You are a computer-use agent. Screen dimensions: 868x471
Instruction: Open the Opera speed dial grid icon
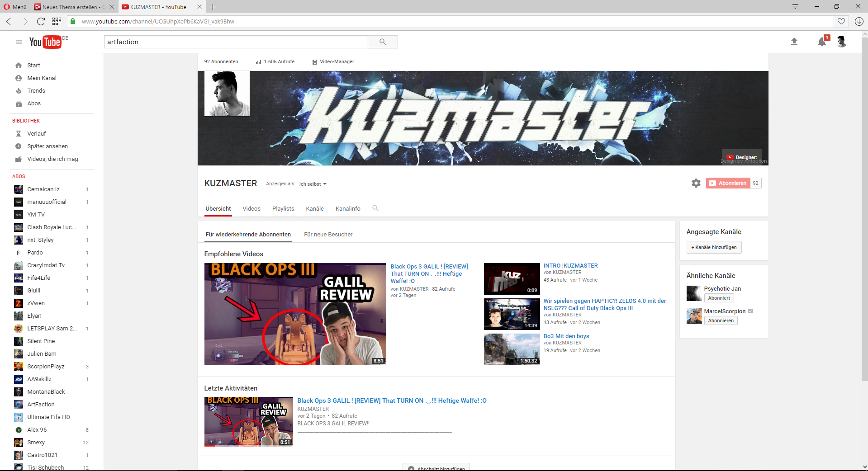(x=57, y=21)
